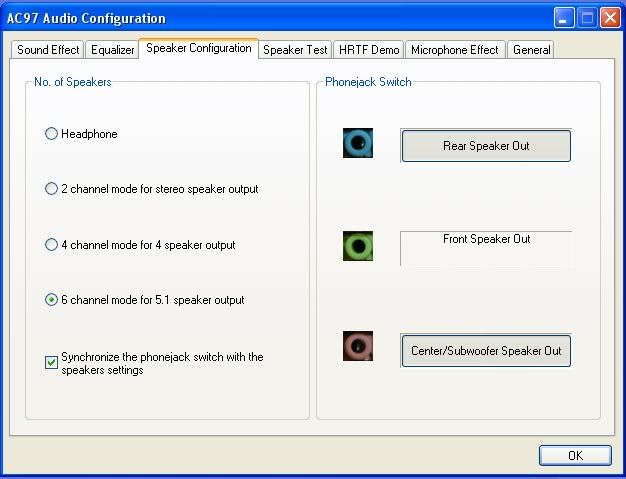Click the green Front Speaker jack icon
This screenshot has height=479, width=626.
(x=358, y=246)
